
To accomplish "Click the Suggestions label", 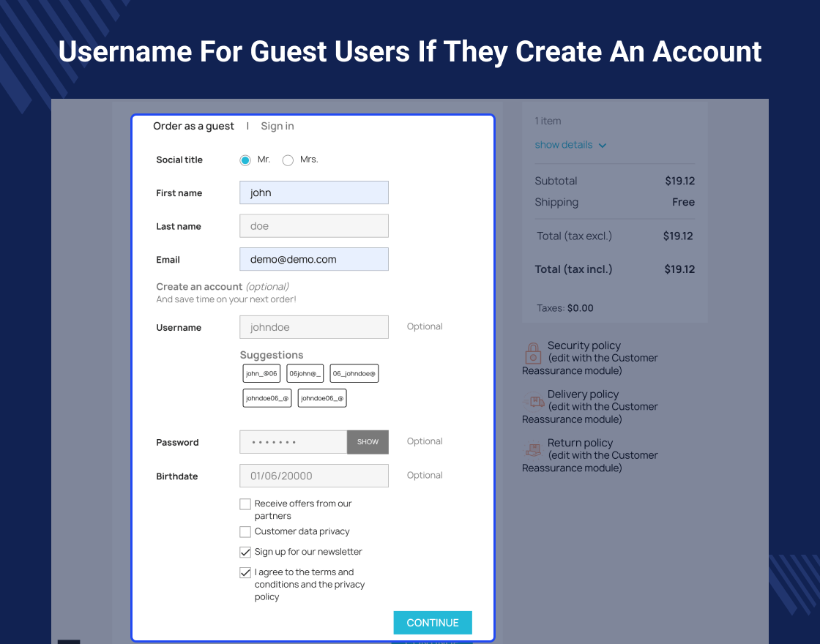I will pos(272,355).
